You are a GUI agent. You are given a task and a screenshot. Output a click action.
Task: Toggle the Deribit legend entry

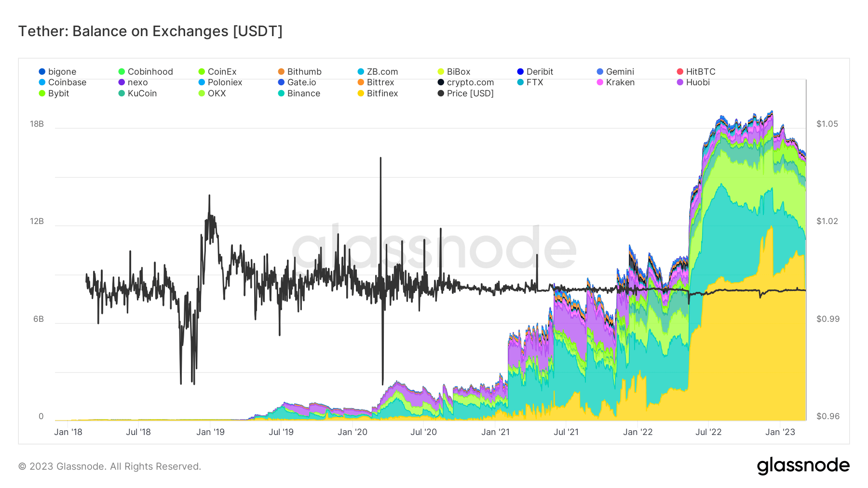point(535,72)
